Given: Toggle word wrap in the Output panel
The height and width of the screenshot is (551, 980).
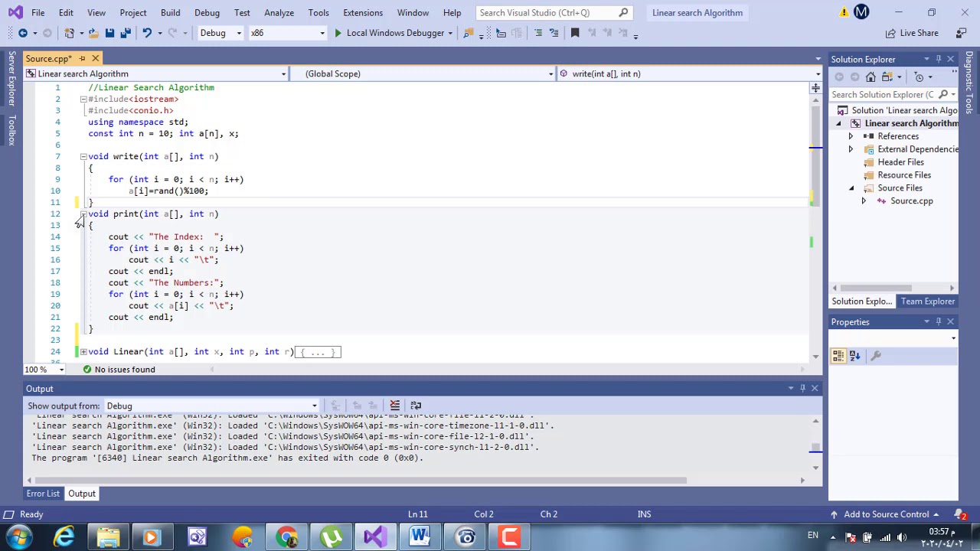Looking at the screenshot, I should coord(416,406).
